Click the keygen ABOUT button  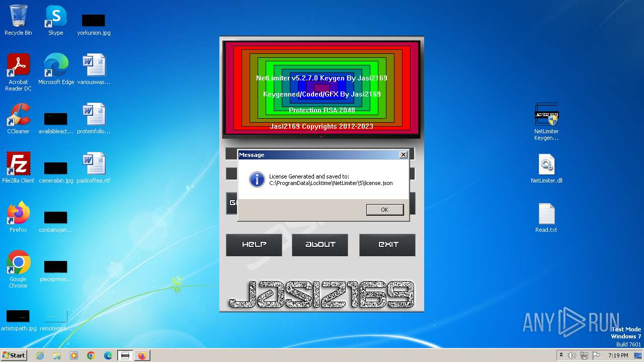point(320,245)
